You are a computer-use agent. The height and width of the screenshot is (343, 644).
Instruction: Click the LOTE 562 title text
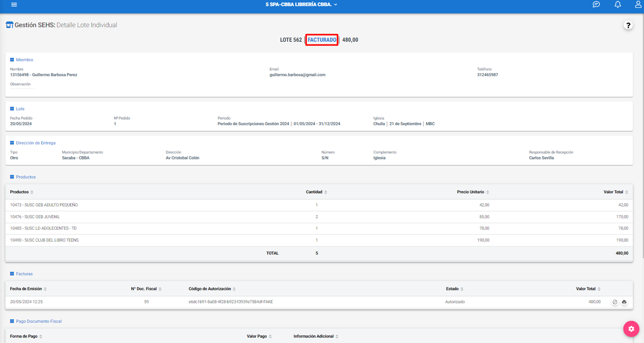(x=291, y=40)
